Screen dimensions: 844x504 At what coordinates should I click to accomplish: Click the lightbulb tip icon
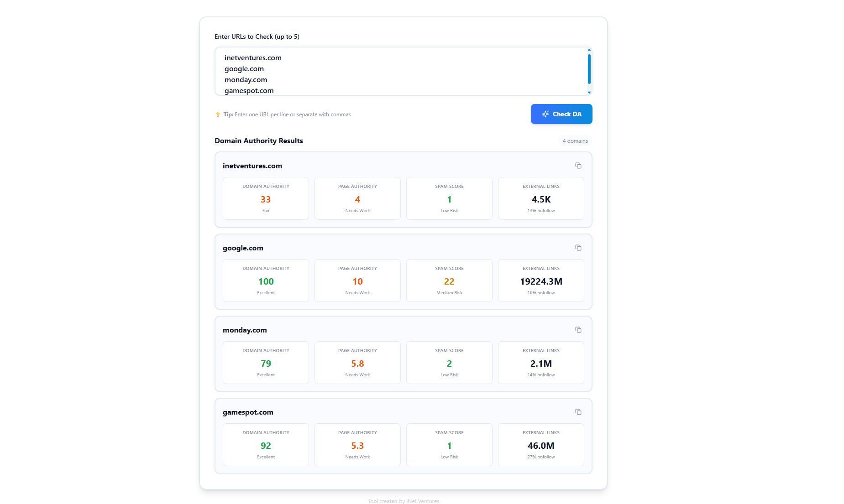pos(218,114)
